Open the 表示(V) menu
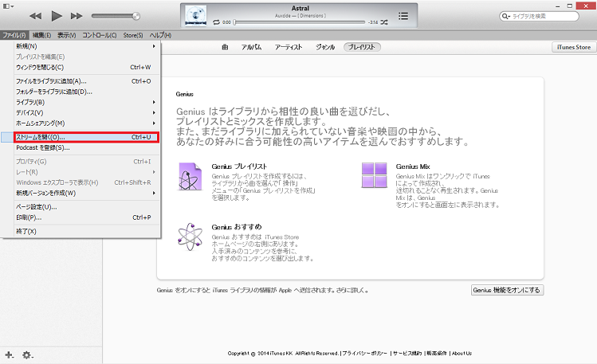This screenshot has width=597, height=364. [67, 35]
